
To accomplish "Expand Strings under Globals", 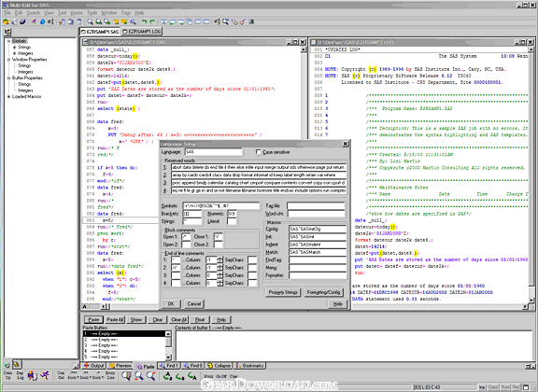I will 14,48.
